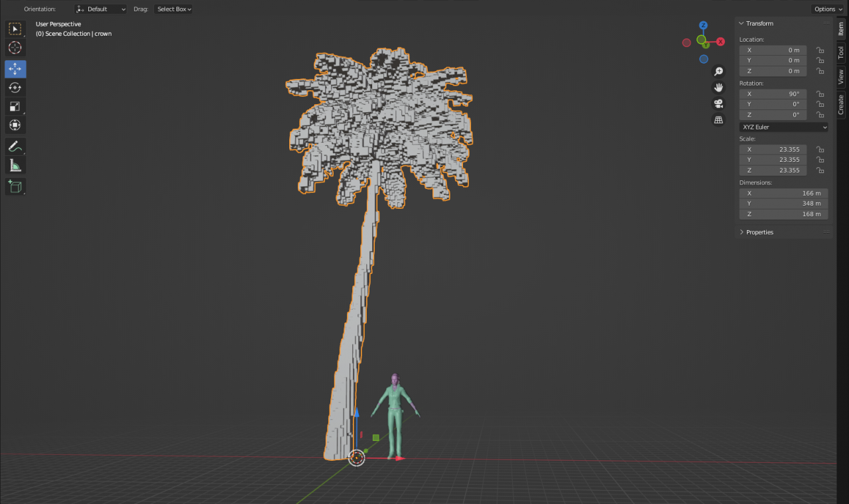Click the Location X value field
Viewport: 849px width, 504px height.
tap(773, 50)
